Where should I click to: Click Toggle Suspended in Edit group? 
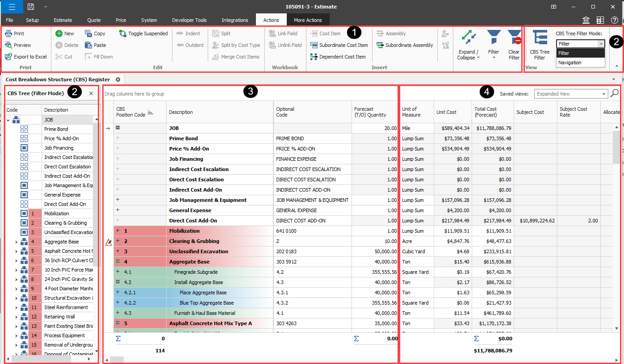pyautogui.click(x=143, y=33)
